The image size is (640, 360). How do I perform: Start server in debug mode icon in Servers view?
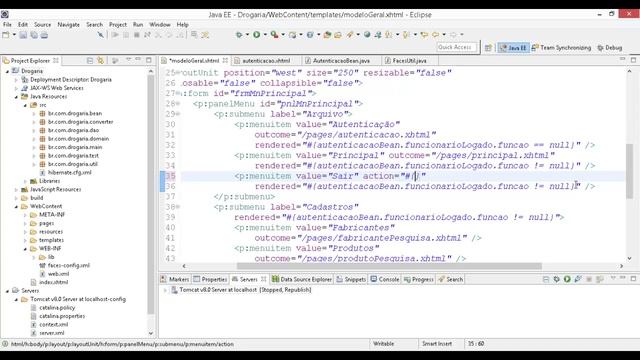[x=556, y=279]
